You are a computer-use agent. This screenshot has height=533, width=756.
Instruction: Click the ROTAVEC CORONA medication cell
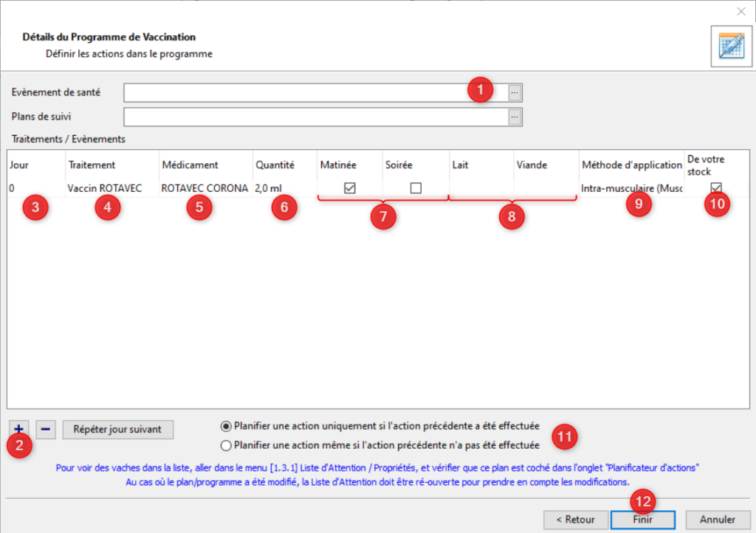coord(204,188)
